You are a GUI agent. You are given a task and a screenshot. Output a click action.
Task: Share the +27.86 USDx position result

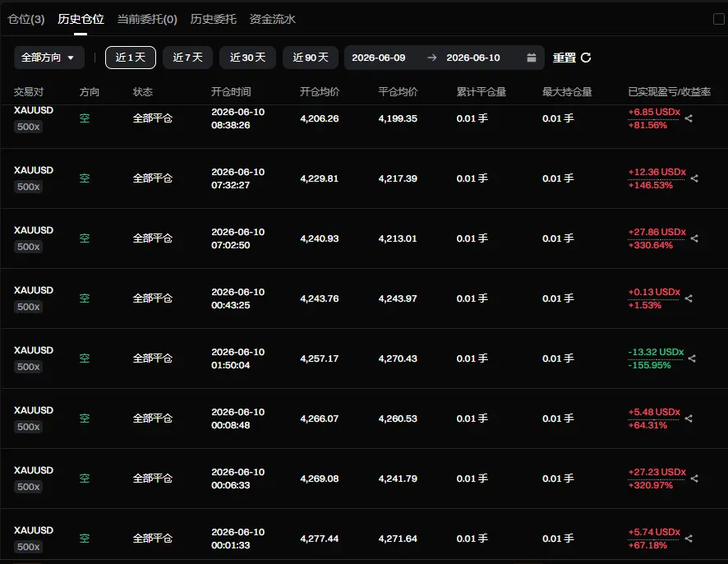point(694,238)
